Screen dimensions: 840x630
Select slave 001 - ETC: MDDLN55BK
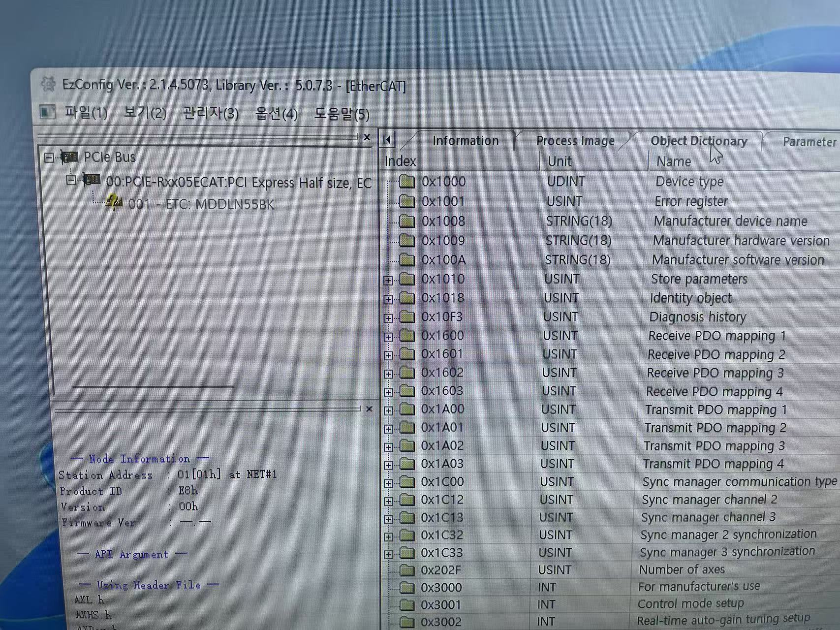click(201, 204)
